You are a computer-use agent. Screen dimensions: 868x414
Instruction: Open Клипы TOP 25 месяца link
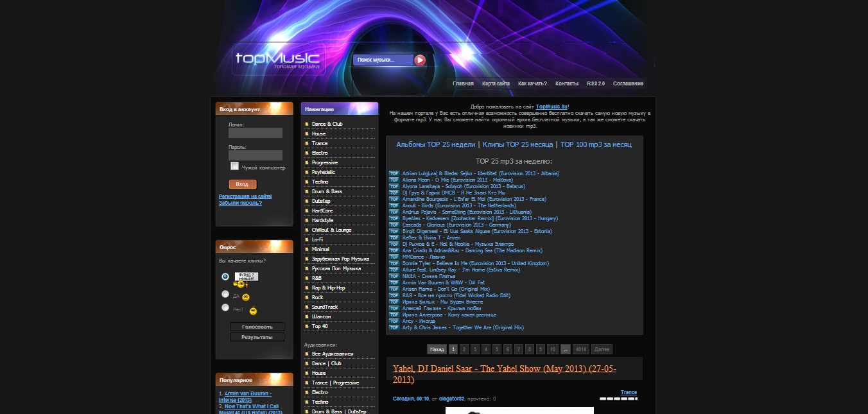(x=517, y=144)
